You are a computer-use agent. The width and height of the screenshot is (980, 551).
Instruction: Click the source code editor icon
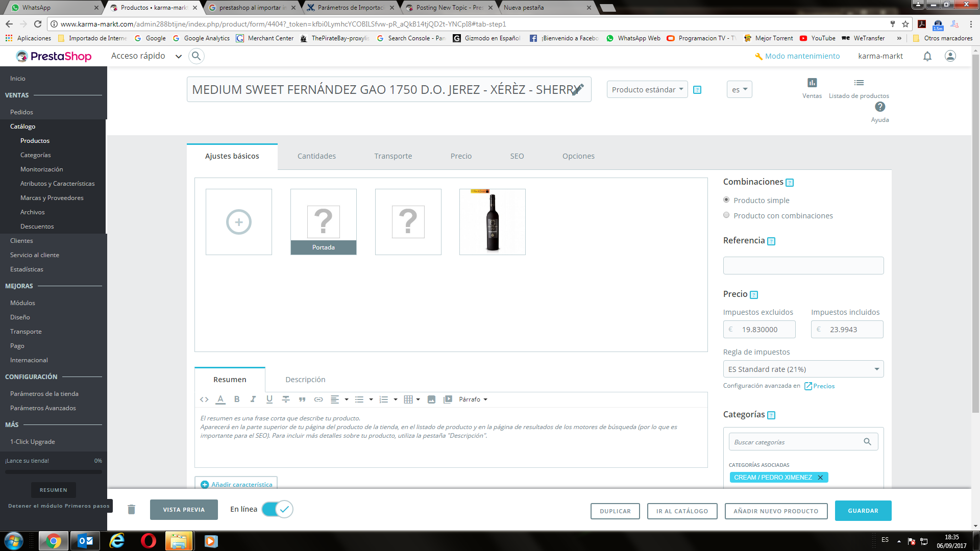coord(204,399)
